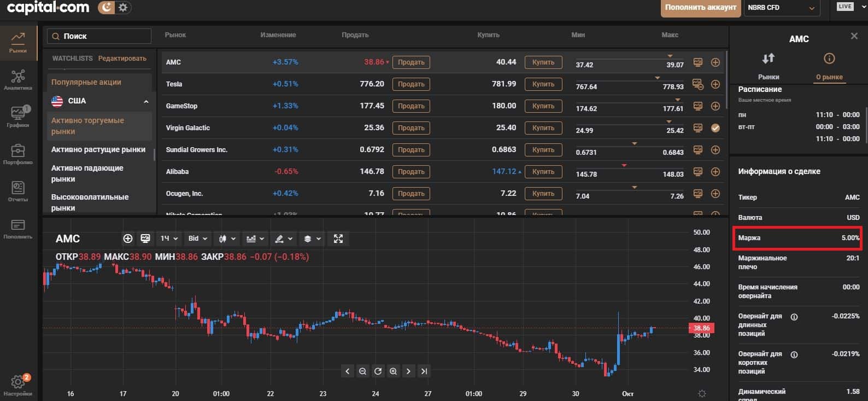Viewport: 868px width, 401px height.
Task: Click the gear icon beside theme toggle
Action: pyautogui.click(x=124, y=8)
